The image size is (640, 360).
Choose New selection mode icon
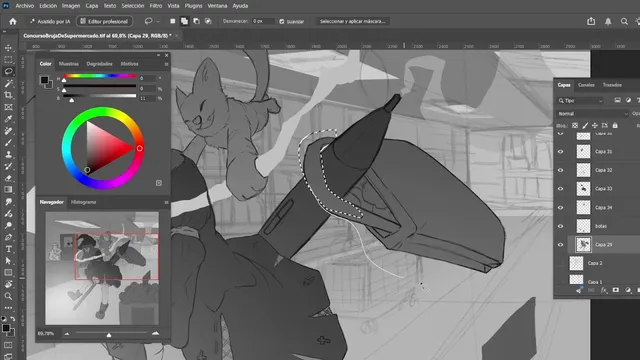coord(173,21)
